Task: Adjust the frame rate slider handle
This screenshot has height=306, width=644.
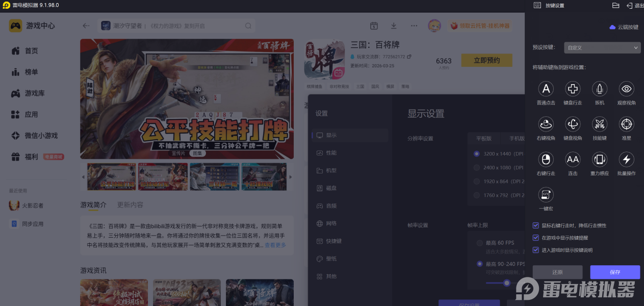Action: (507, 283)
